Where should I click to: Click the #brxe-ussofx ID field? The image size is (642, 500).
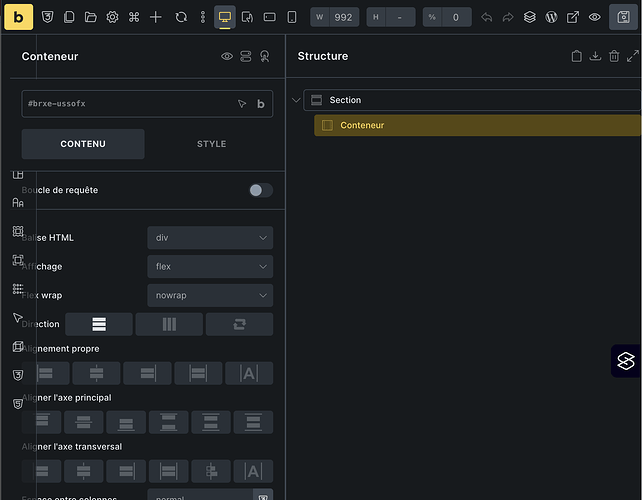147,104
